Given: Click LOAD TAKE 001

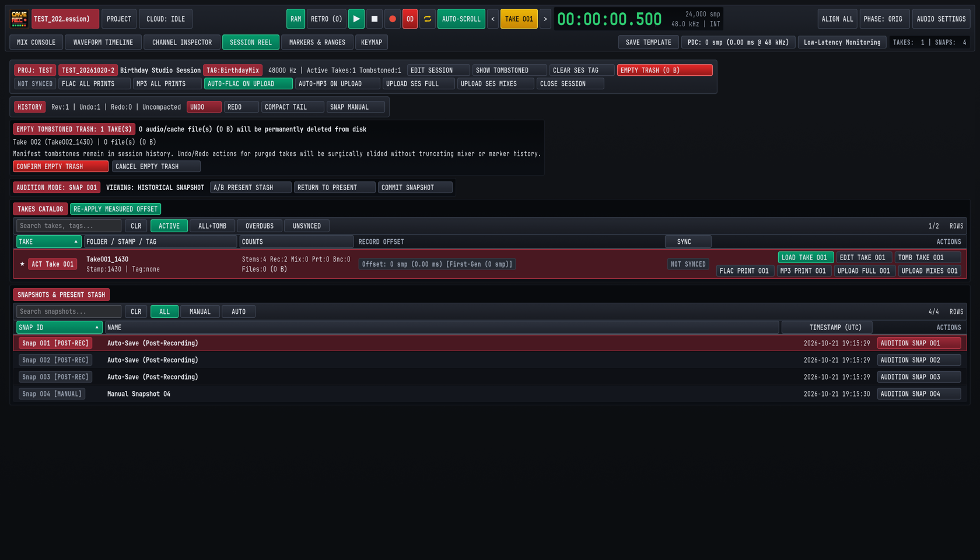Looking at the screenshot, I should point(806,257).
